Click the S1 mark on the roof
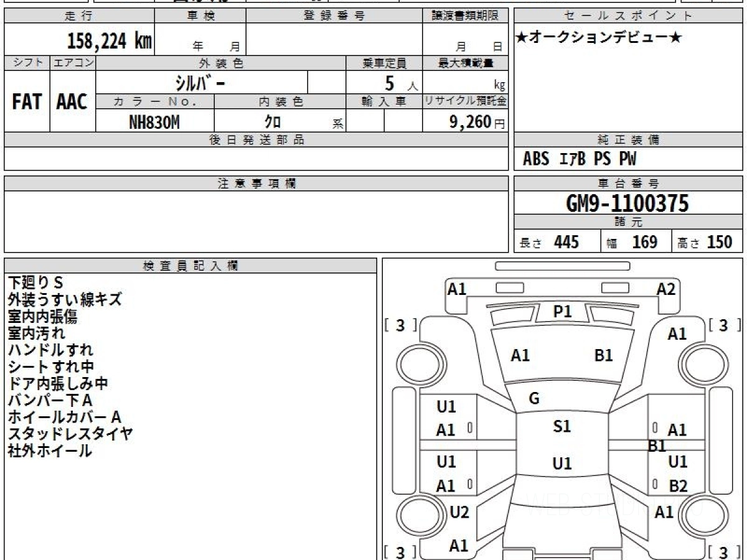The image size is (747, 560). (562, 426)
